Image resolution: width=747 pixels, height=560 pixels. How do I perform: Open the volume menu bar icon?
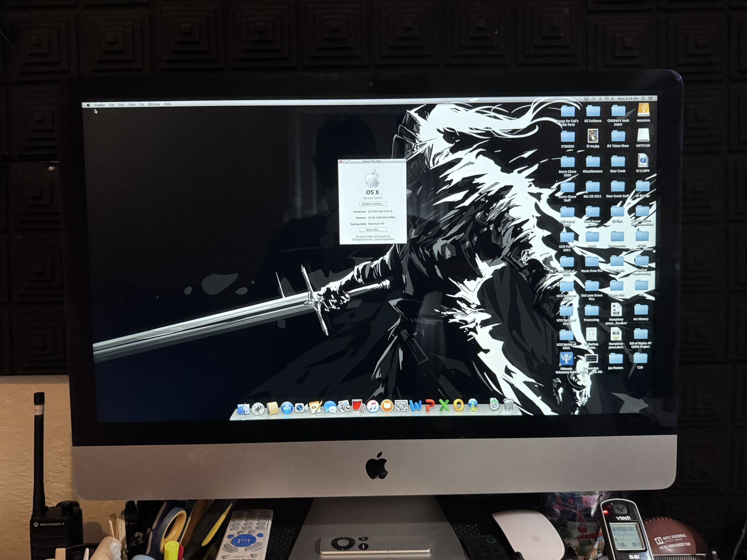tap(612, 99)
